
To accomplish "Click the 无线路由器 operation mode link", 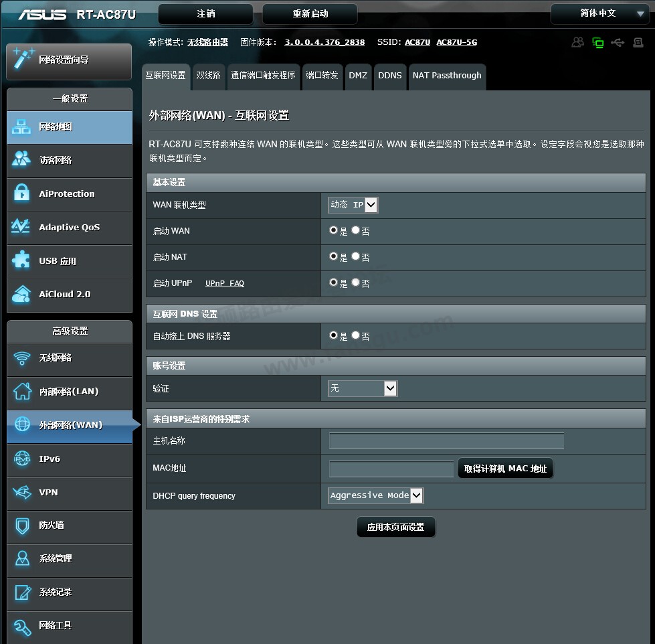I will pyautogui.click(x=207, y=42).
